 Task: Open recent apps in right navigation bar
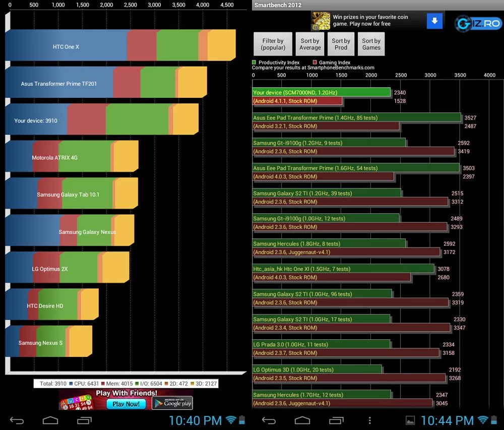click(x=336, y=420)
